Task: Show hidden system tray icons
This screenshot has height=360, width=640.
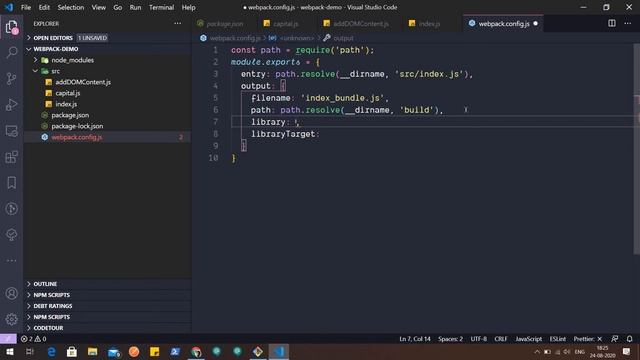Action: click(x=537, y=351)
